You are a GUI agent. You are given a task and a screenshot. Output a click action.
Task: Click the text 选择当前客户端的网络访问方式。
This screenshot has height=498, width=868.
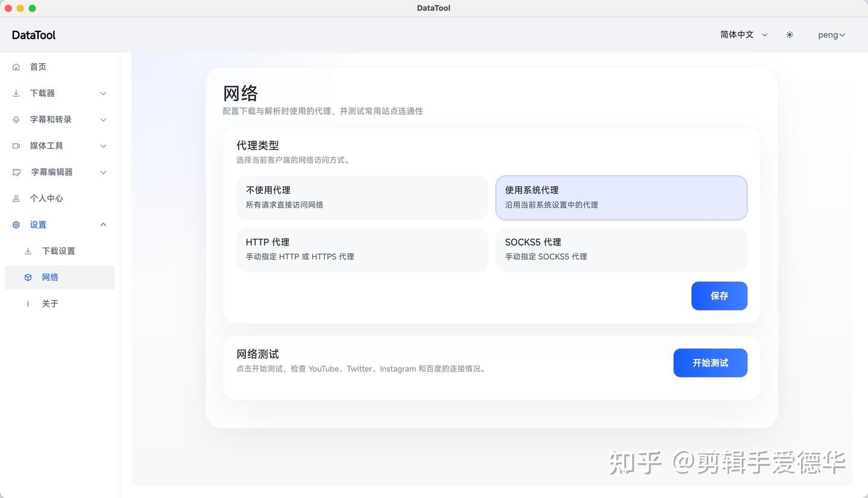pyautogui.click(x=294, y=160)
